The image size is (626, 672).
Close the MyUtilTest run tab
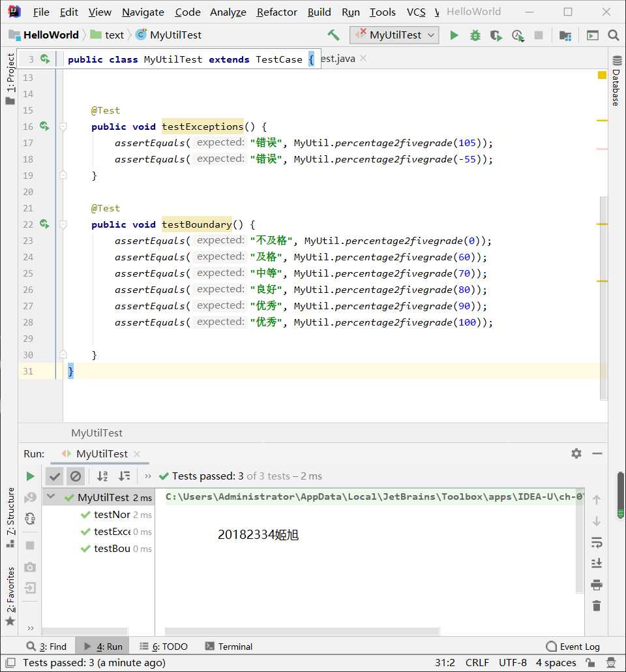click(137, 454)
